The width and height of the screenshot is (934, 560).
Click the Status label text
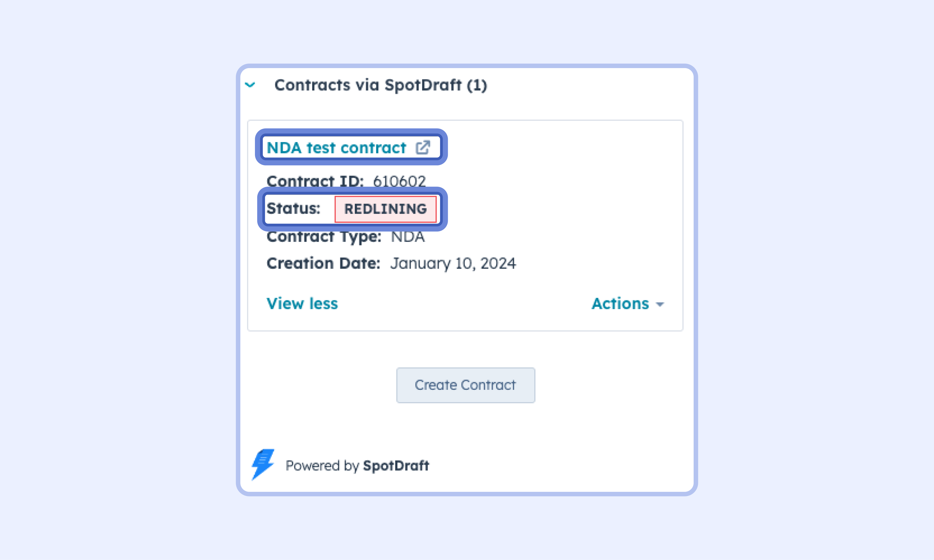pos(293,208)
